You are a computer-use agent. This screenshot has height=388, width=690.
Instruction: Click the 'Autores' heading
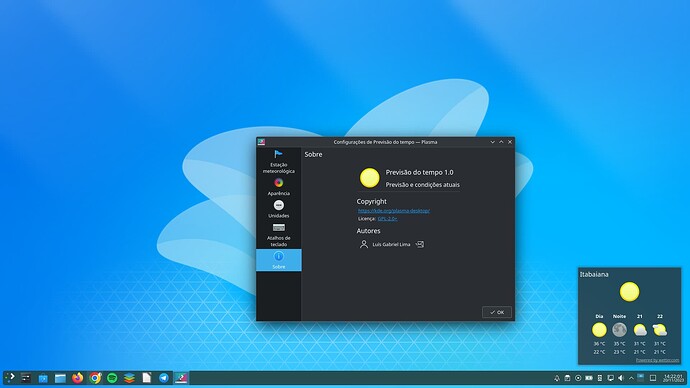click(x=368, y=231)
